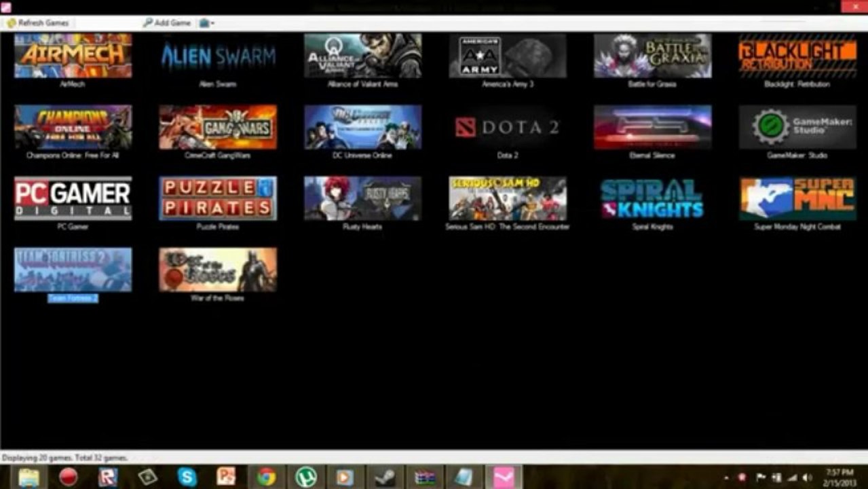Open the Roblox taskbar icon
Screen dimensions: 868x489
108,477
